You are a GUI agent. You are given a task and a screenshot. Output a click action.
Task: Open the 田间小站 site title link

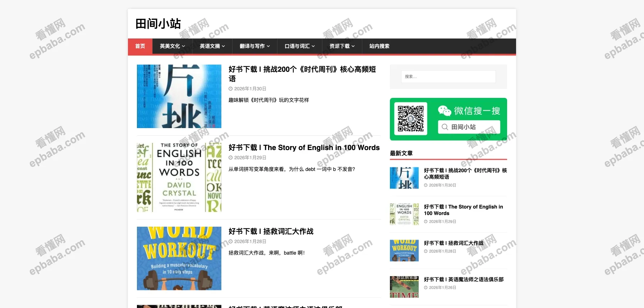point(158,24)
